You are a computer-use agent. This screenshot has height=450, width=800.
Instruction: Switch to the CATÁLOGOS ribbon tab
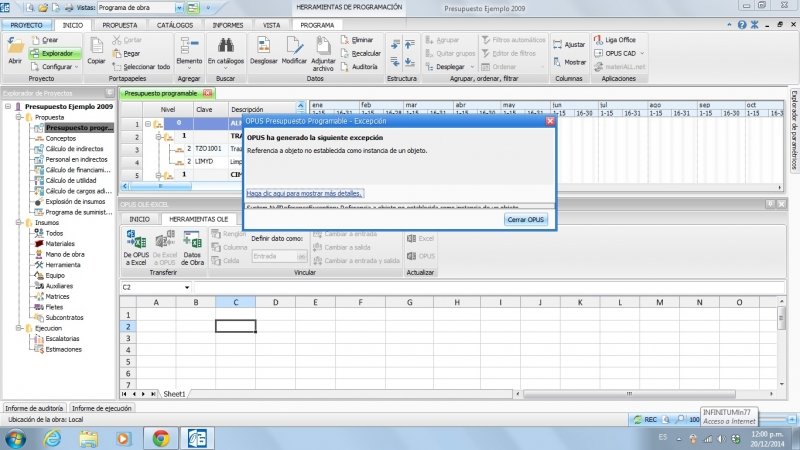[176, 23]
